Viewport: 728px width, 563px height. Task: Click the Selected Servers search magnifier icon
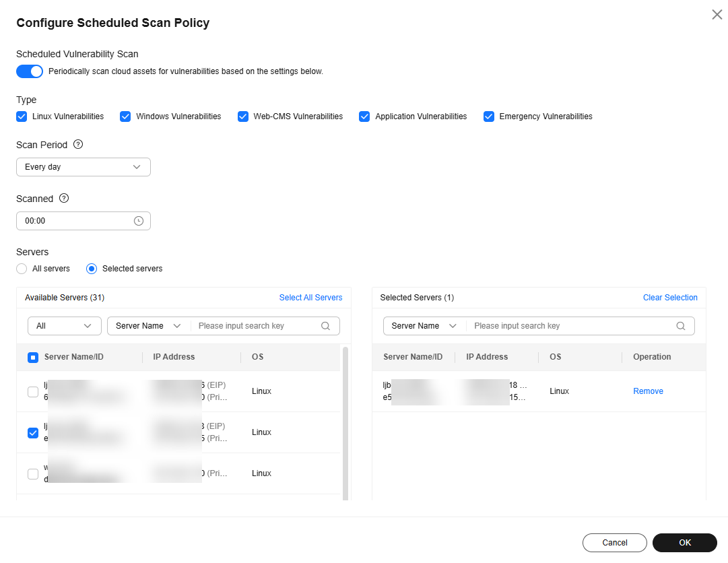681,326
